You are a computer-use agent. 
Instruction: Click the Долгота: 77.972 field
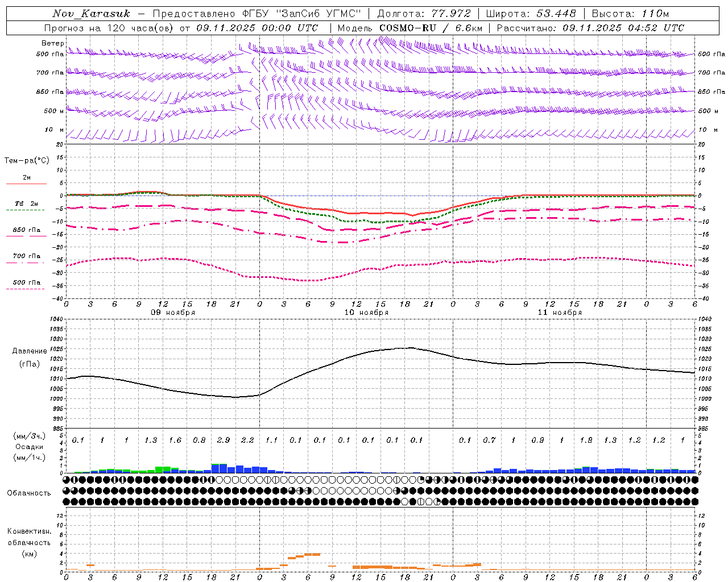click(x=424, y=14)
